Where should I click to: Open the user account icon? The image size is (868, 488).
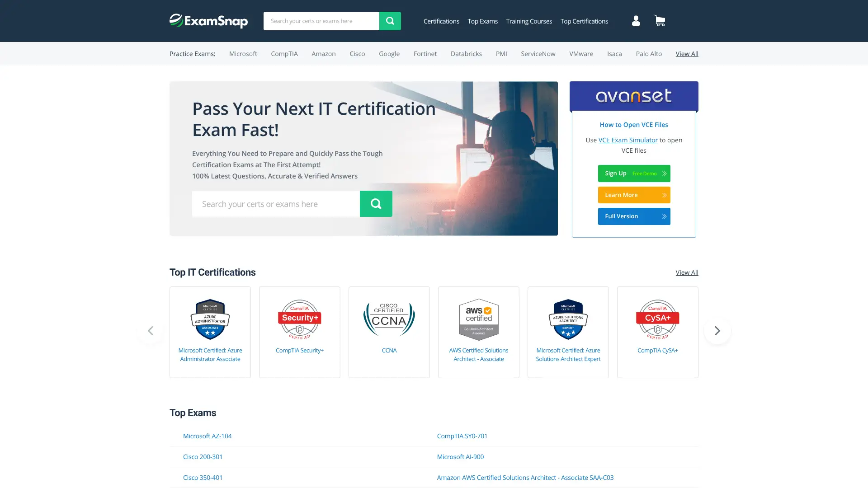[x=636, y=21]
